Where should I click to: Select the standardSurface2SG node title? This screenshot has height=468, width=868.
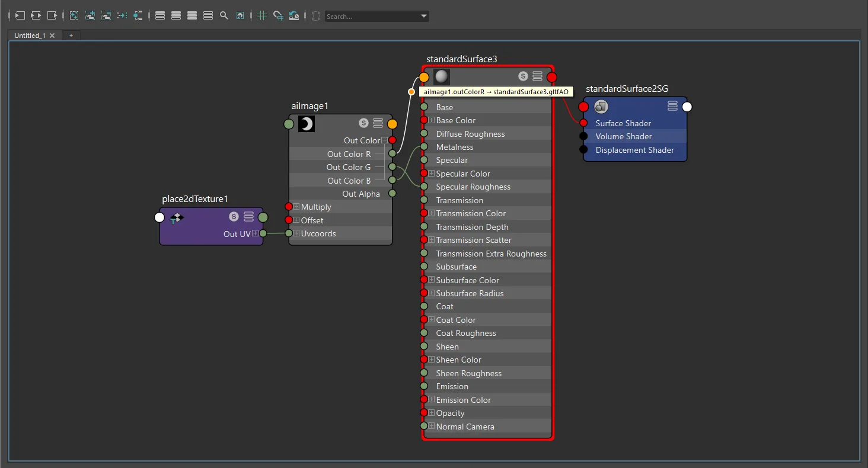pos(627,89)
